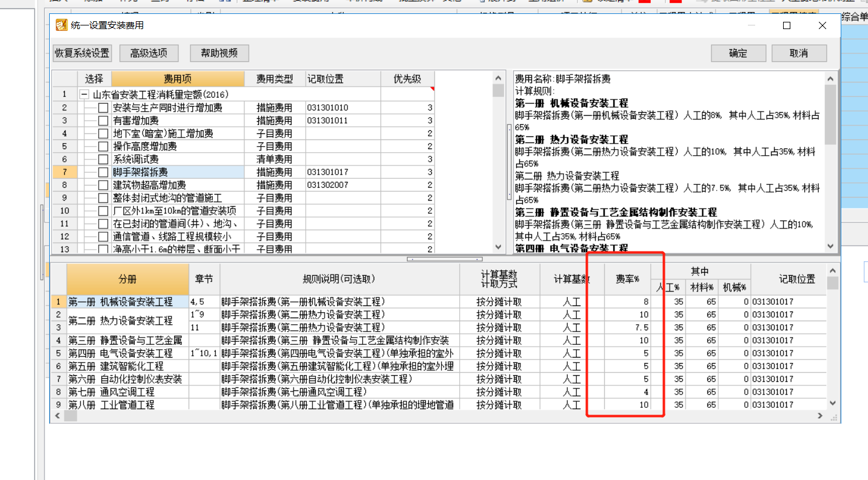Select the 第三册 静置设备与工艺金属 row
Screen dimensions: 868x480
tap(127, 341)
